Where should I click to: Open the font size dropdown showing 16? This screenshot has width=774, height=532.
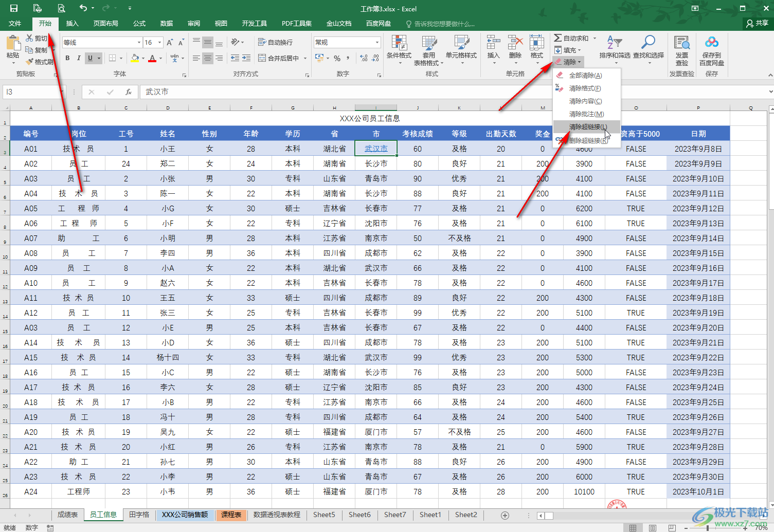(x=160, y=43)
